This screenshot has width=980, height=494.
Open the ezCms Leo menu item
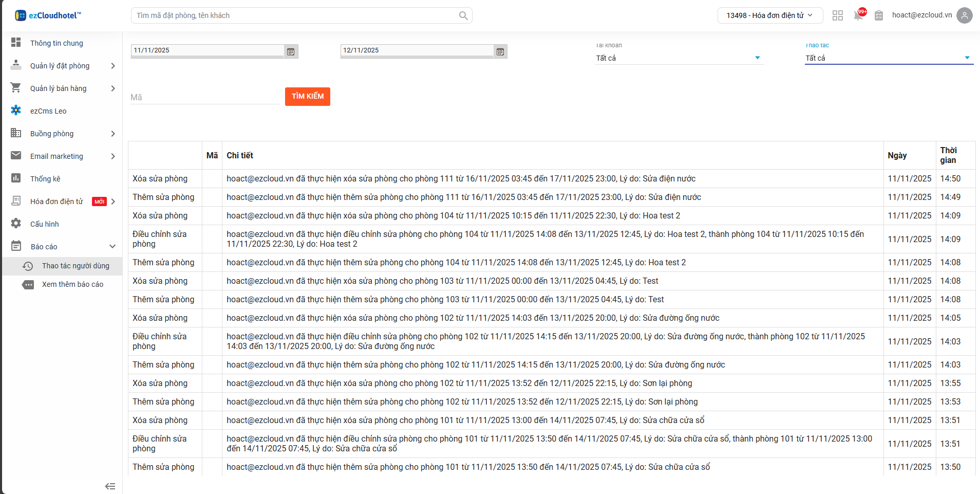click(48, 111)
